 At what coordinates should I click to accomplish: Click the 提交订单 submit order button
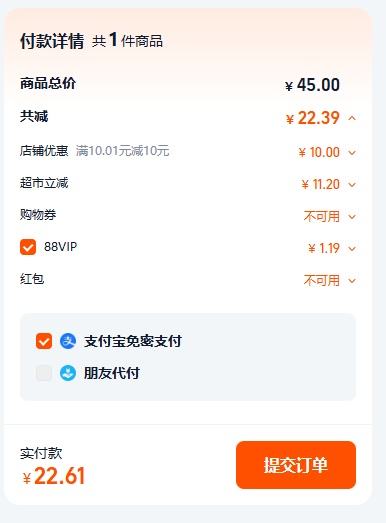(x=296, y=465)
